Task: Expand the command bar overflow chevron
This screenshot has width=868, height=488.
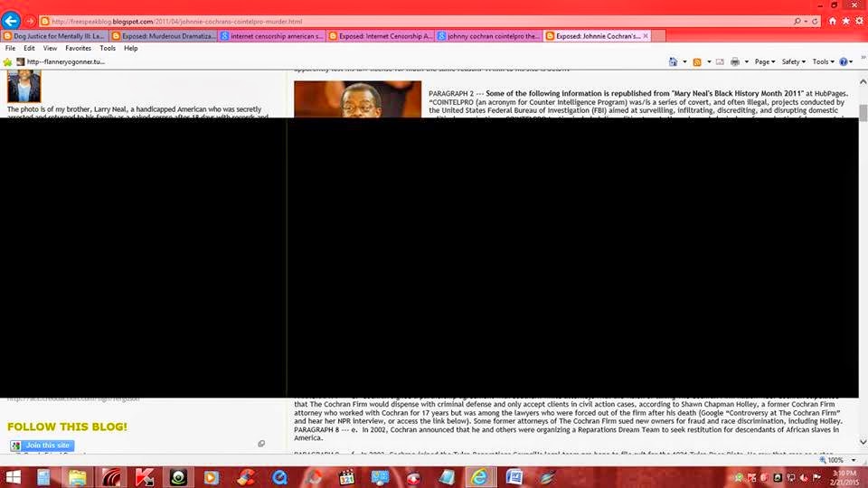Action: (863, 56)
